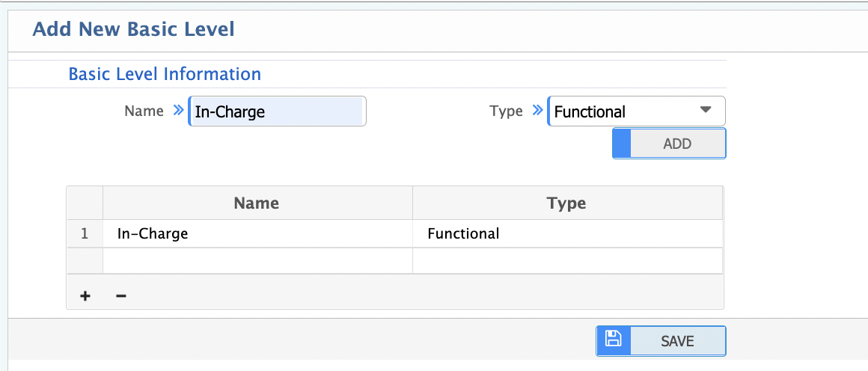Click the plus icon to add row
The image size is (868, 371).
click(x=85, y=296)
